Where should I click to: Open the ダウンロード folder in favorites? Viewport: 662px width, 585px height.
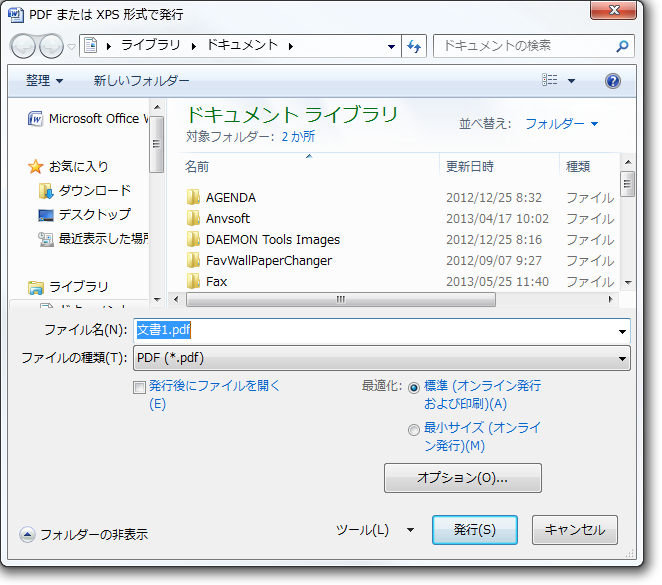(x=94, y=190)
